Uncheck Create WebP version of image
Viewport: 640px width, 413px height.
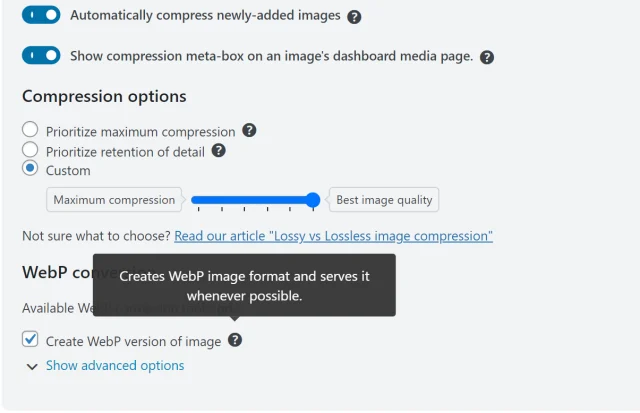30,340
